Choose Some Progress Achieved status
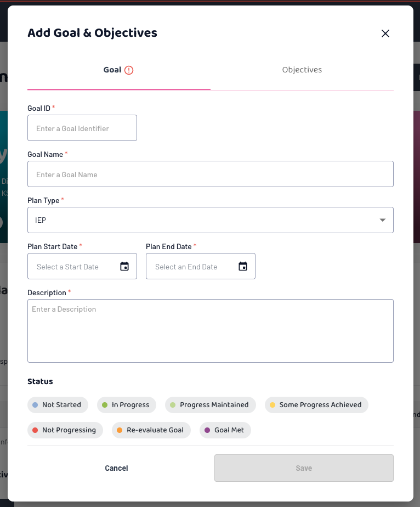The image size is (420, 507). 316,405
